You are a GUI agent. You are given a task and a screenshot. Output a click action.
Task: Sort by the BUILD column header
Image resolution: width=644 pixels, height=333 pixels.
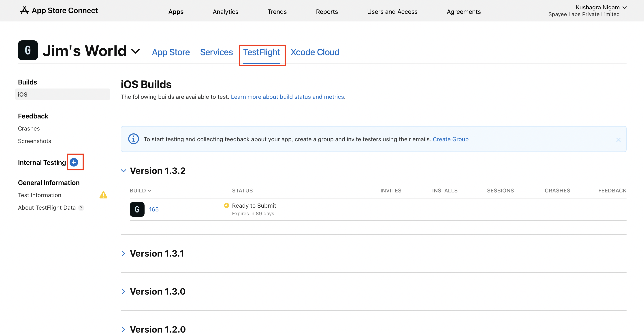pos(141,190)
